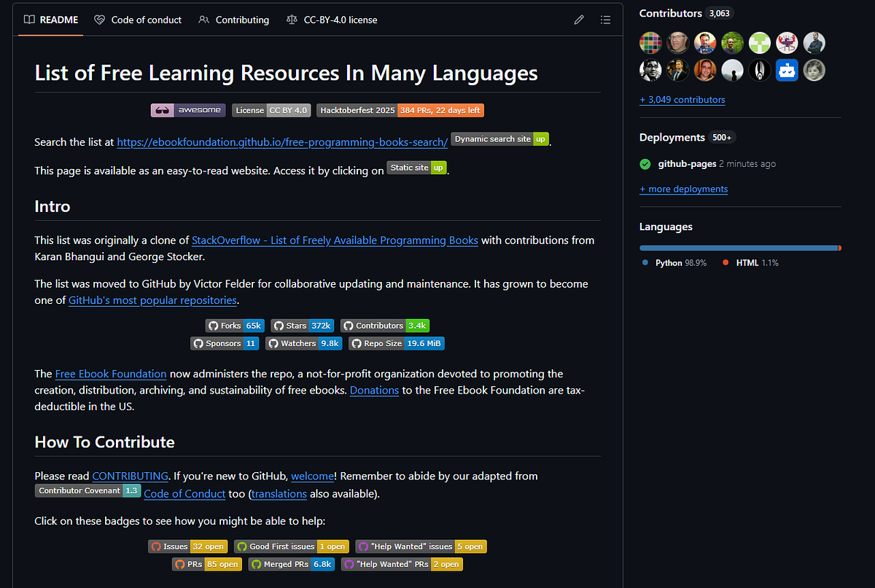Click the License CC BY 4.0 badge

coord(272,110)
